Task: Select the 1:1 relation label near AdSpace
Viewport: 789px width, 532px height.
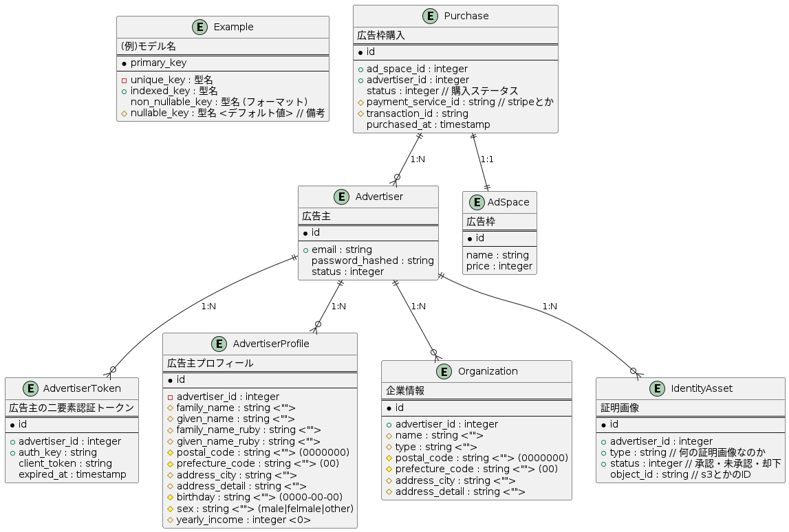Action: click(x=486, y=159)
